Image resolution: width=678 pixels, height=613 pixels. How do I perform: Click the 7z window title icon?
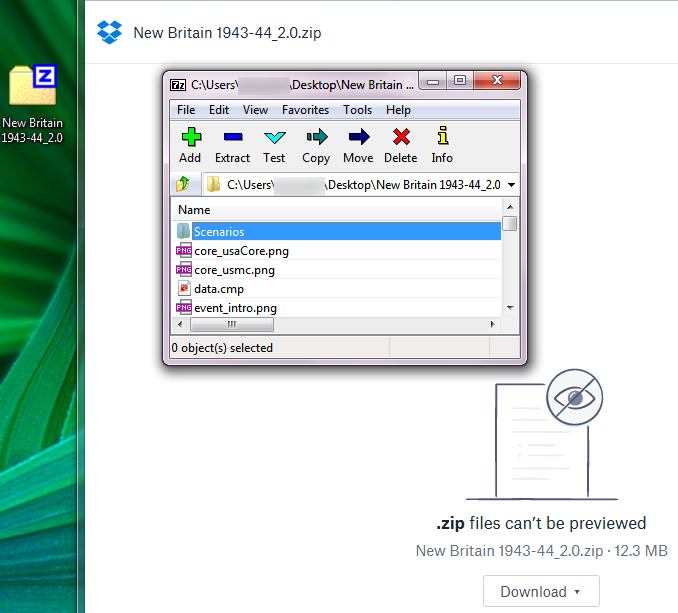click(178, 85)
